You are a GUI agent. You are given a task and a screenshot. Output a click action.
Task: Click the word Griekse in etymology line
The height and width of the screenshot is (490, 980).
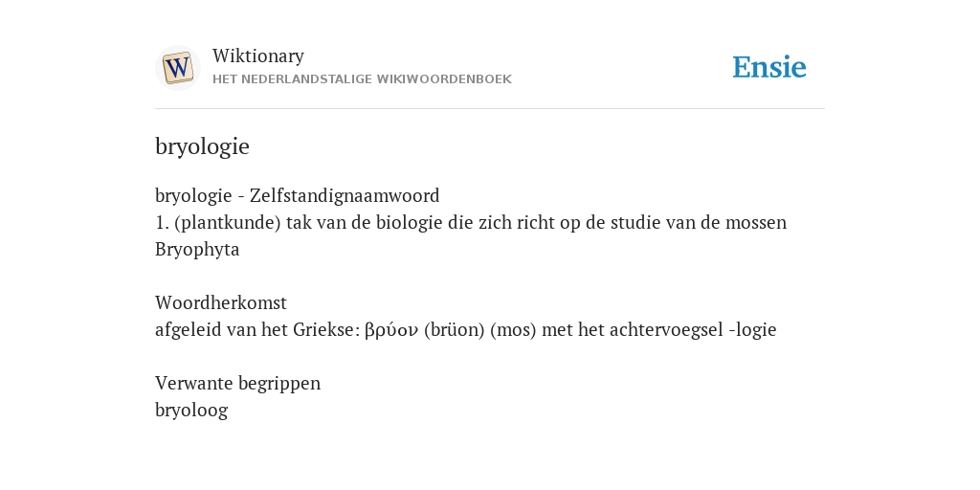[x=326, y=330]
